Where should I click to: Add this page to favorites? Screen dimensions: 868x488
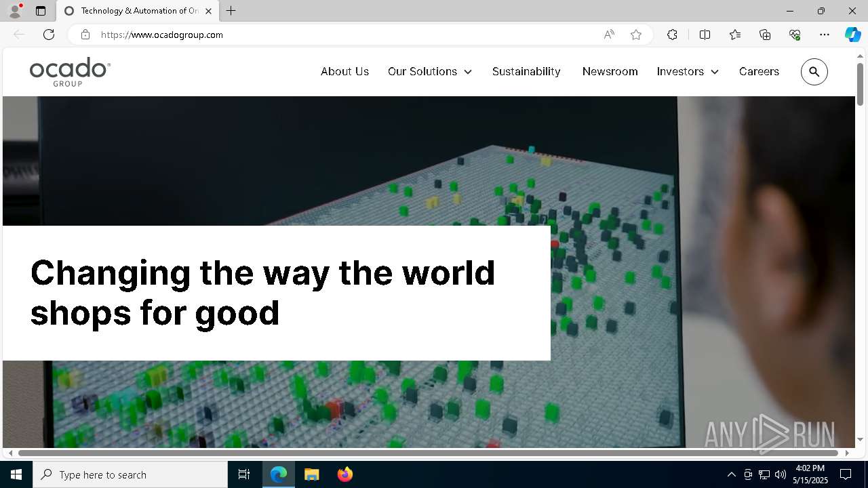pyautogui.click(x=636, y=35)
